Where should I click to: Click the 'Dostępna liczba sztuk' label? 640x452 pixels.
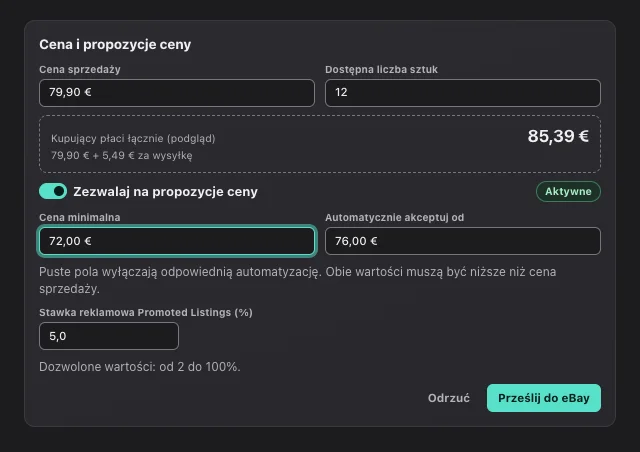381,69
